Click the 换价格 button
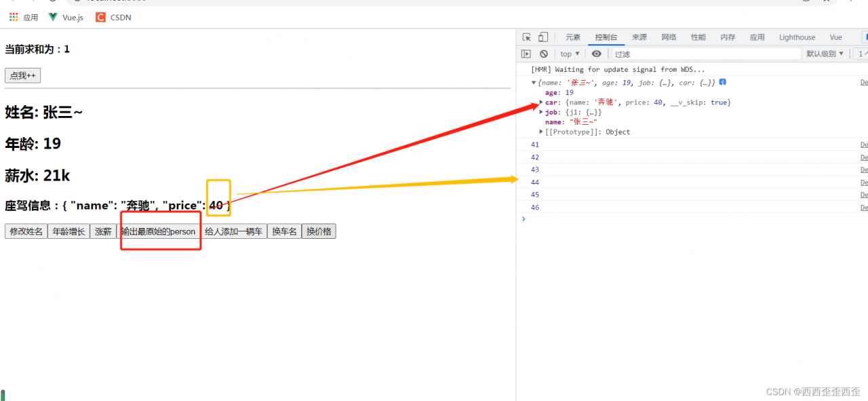 pos(319,231)
